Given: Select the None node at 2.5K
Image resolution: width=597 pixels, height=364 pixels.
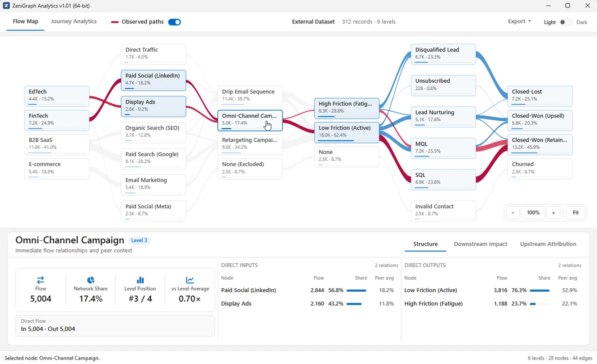Looking at the screenshot, I should click(x=346, y=157).
